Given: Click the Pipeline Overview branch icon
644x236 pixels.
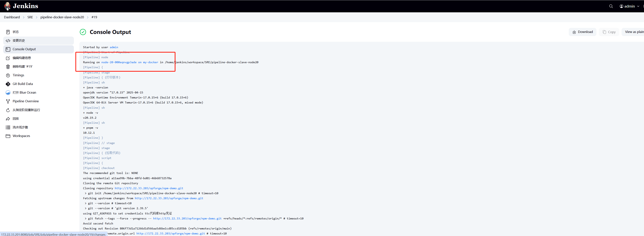Looking at the screenshot, I should coord(8,101).
